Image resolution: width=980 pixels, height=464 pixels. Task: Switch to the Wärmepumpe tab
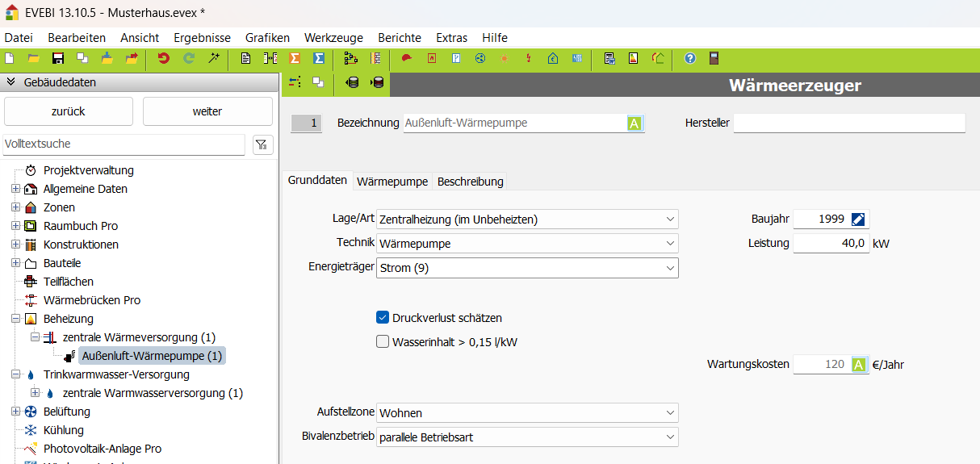tap(392, 182)
